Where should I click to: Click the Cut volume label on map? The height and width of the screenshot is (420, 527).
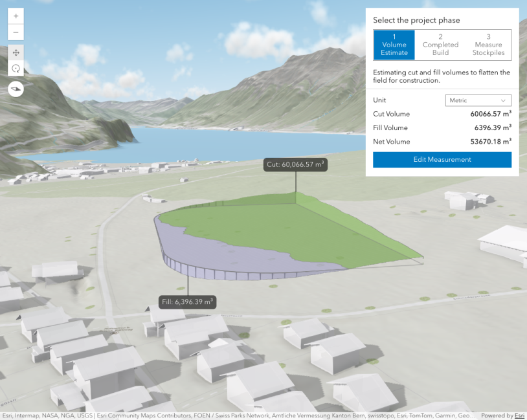(x=295, y=164)
